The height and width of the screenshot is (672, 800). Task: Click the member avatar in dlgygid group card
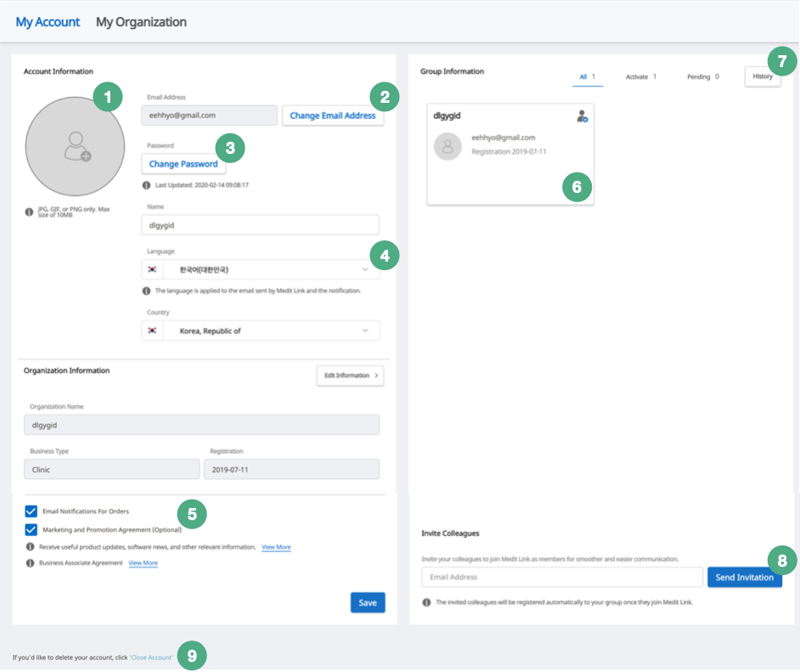coord(448,146)
